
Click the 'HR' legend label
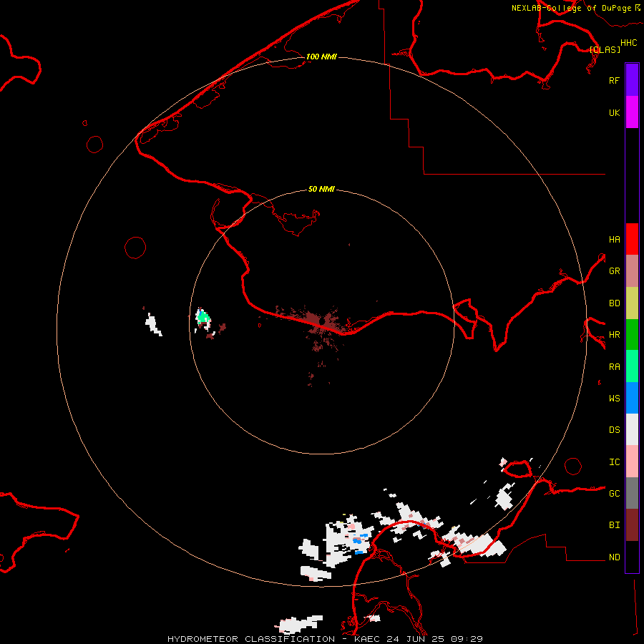[x=614, y=335]
